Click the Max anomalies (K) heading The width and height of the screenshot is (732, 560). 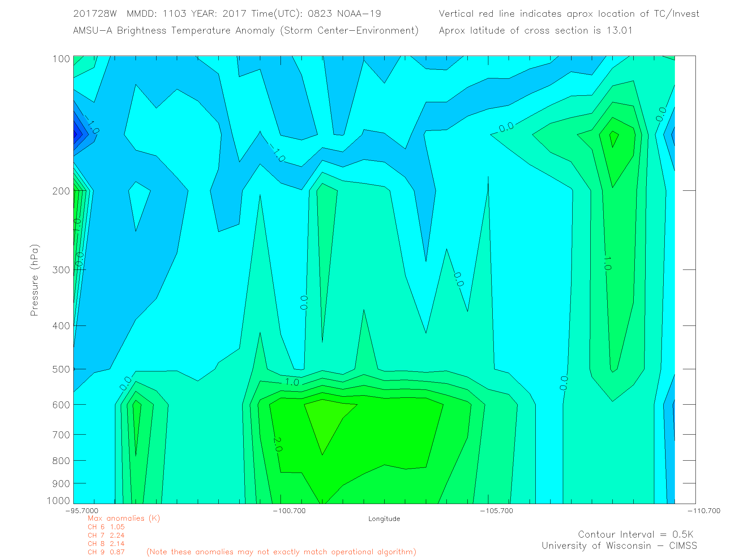(124, 518)
